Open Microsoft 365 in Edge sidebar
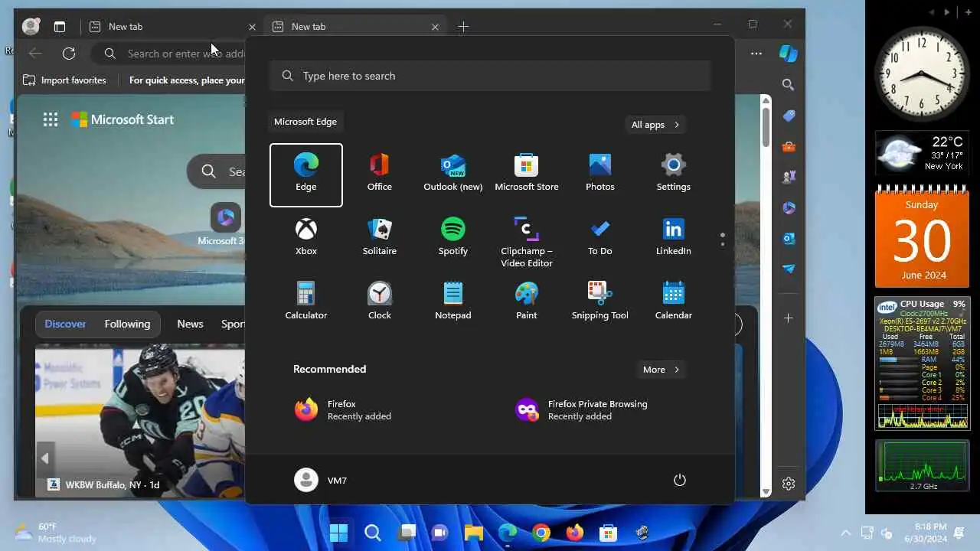980x551 pixels. point(788,207)
